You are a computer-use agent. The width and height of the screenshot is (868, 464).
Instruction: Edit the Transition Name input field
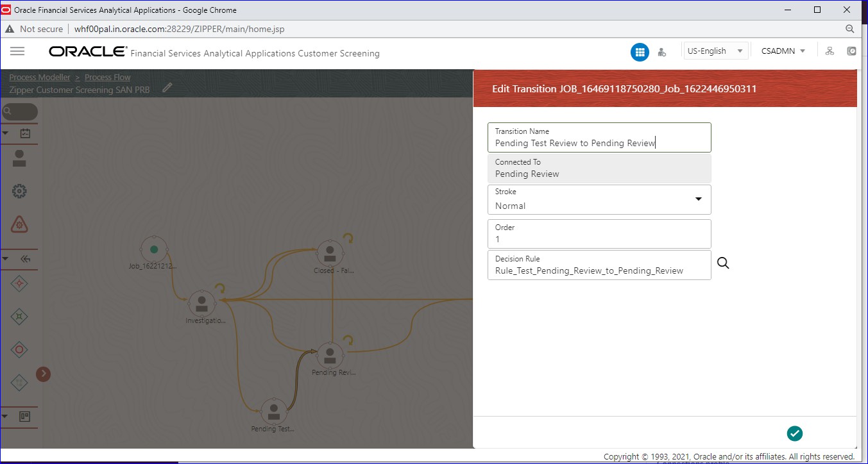coord(599,142)
